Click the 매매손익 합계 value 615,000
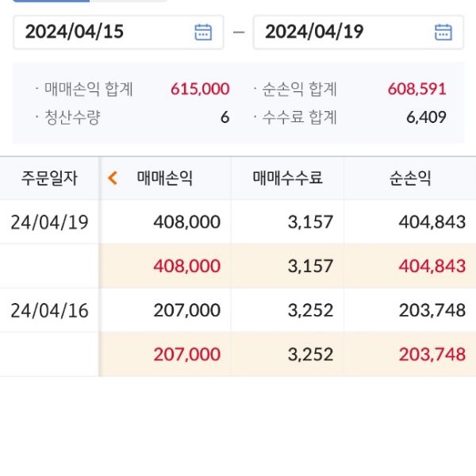476x476 pixels. coord(200,89)
